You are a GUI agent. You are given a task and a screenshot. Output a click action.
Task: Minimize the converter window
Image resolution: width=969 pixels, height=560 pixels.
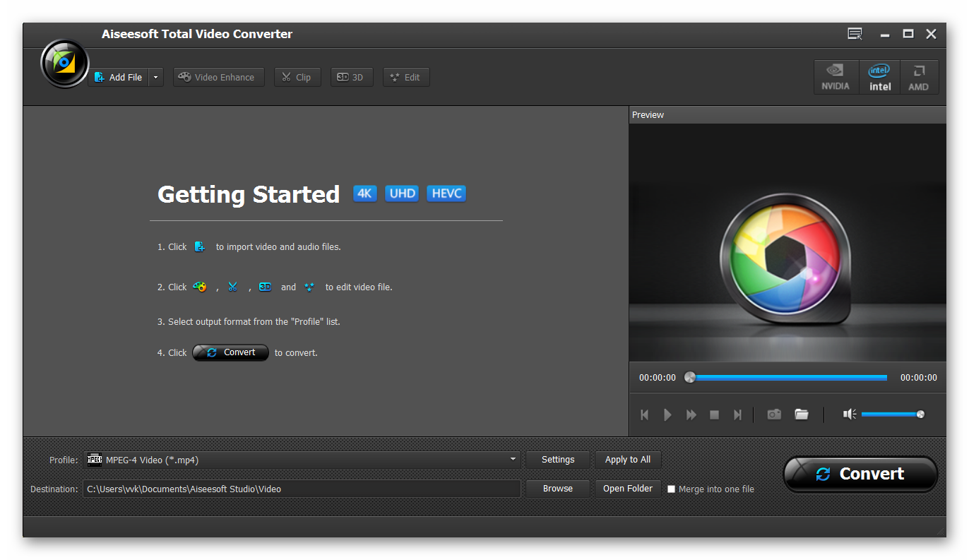point(885,34)
